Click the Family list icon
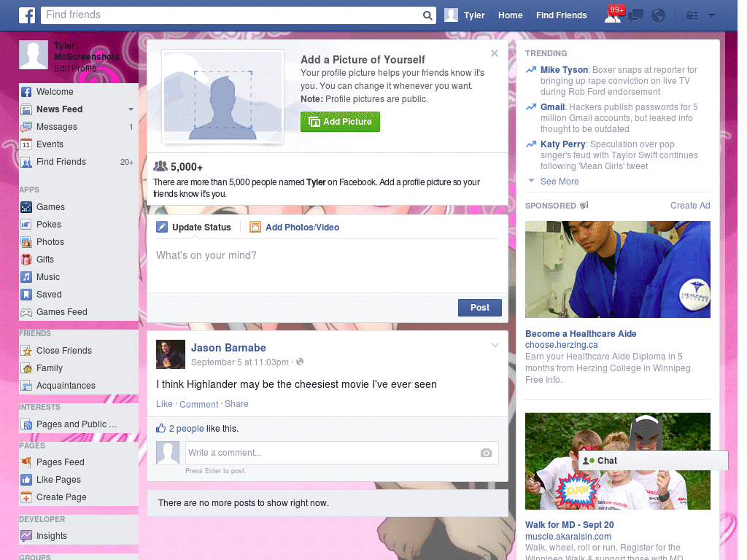The image size is (747, 560). coord(26,368)
